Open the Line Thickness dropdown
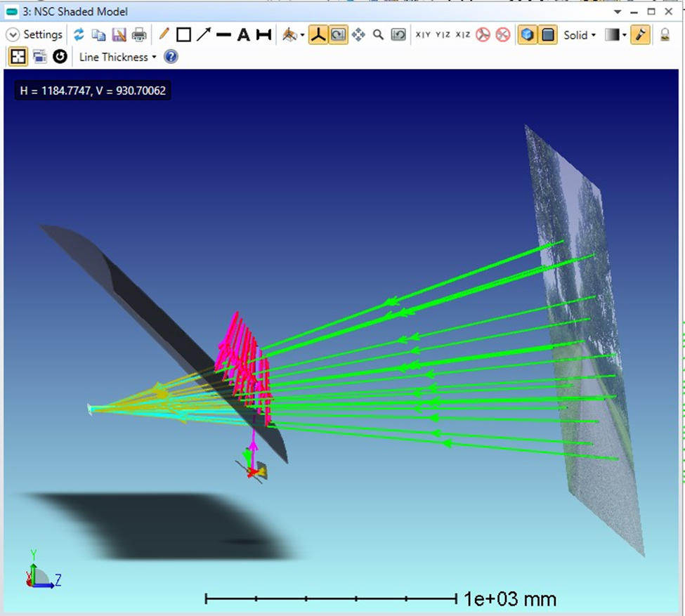The width and height of the screenshot is (685, 616). (x=117, y=57)
